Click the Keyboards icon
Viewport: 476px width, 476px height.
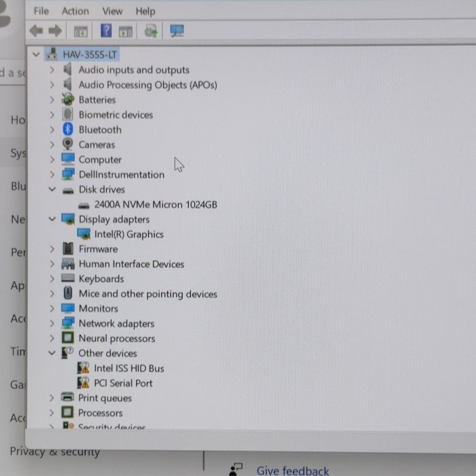point(68,278)
